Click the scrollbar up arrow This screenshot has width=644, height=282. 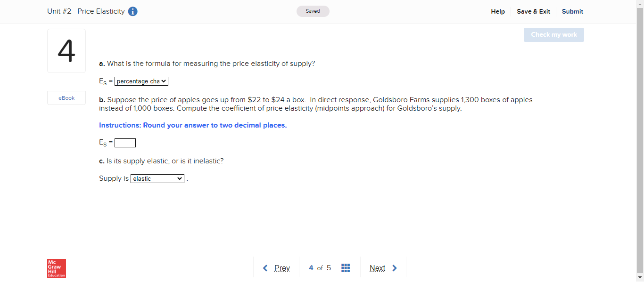pyautogui.click(x=640, y=4)
